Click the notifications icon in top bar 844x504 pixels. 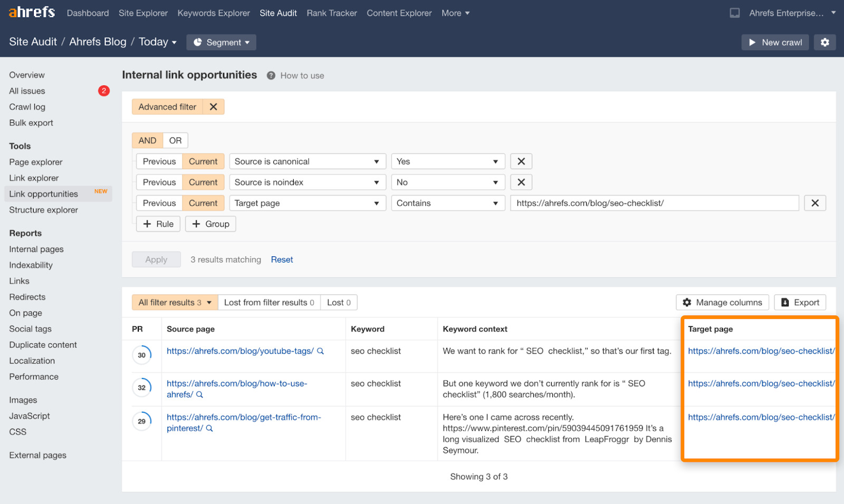[734, 13]
